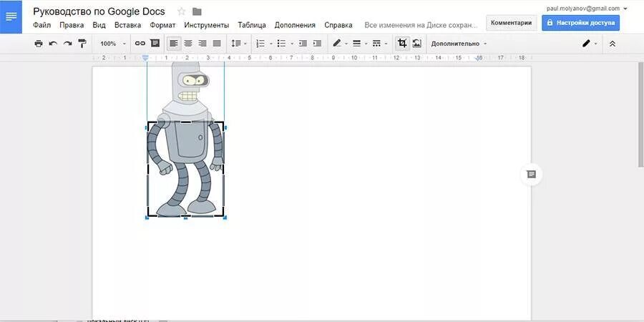644x322 pixels.
Task: Click the bottom-right blue resize handle
Action: click(x=225, y=218)
